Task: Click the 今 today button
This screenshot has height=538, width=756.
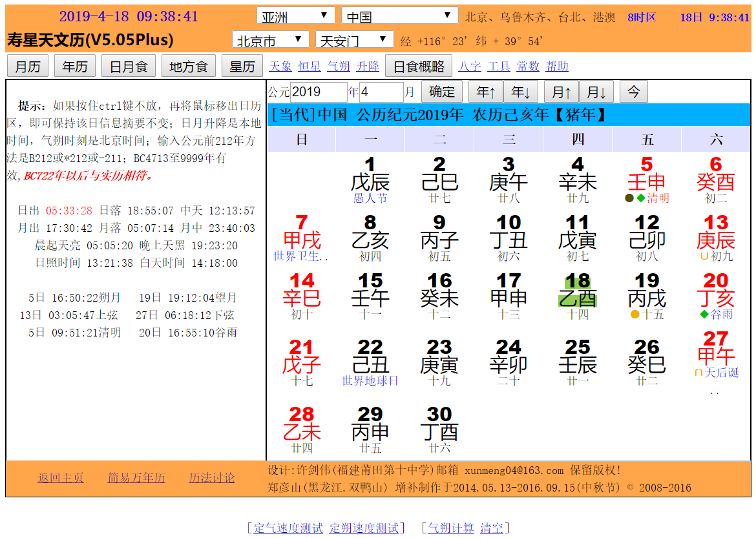Action: (x=633, y=91)
